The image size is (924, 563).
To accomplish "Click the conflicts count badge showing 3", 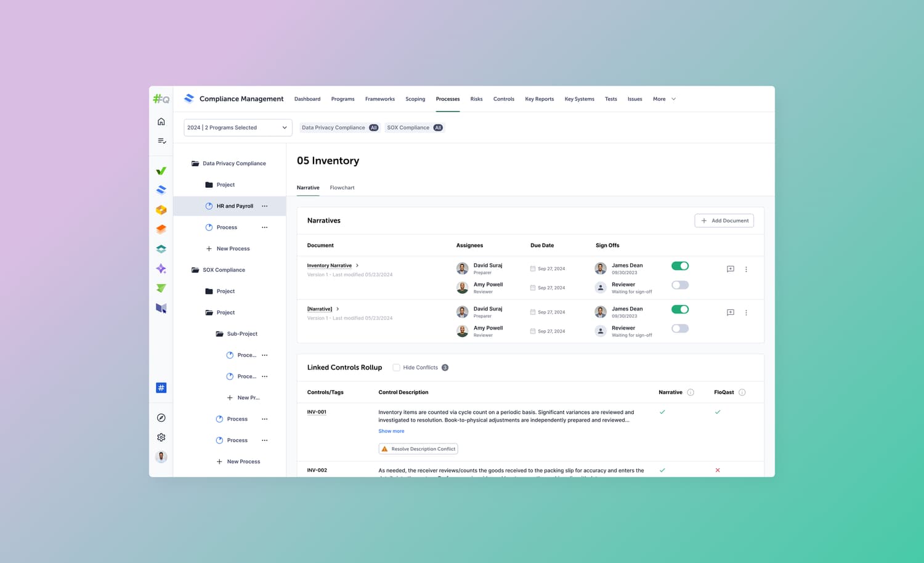I will [445, 368].
